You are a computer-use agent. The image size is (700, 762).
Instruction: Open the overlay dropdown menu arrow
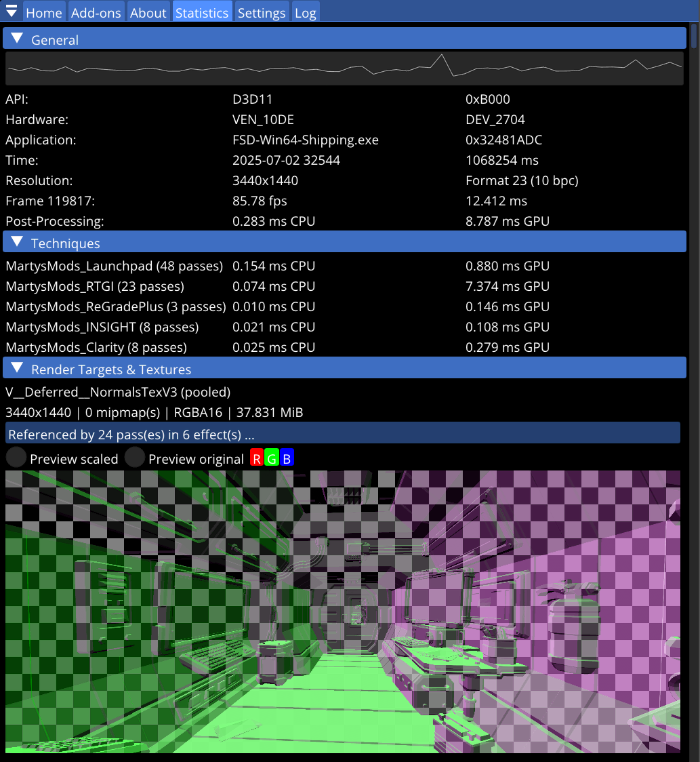11,11
